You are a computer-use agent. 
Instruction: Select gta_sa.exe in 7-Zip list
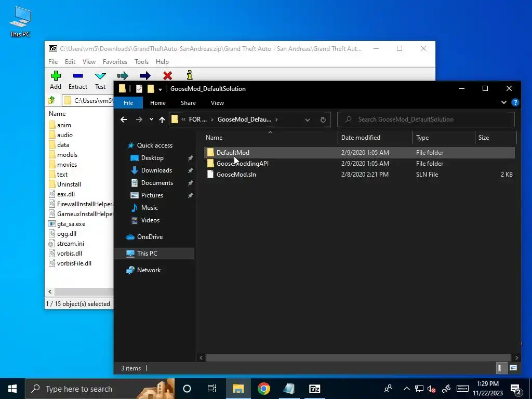point(71,224)
